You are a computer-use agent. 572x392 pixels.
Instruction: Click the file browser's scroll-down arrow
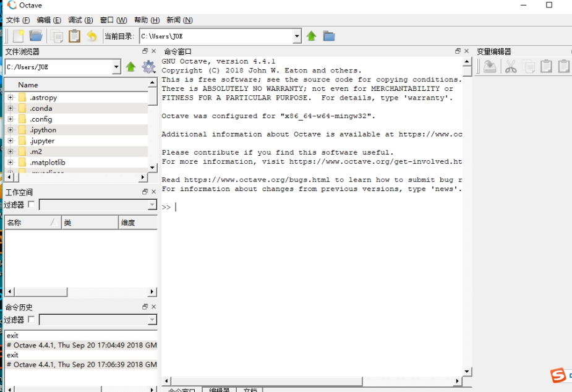[153, 168]
